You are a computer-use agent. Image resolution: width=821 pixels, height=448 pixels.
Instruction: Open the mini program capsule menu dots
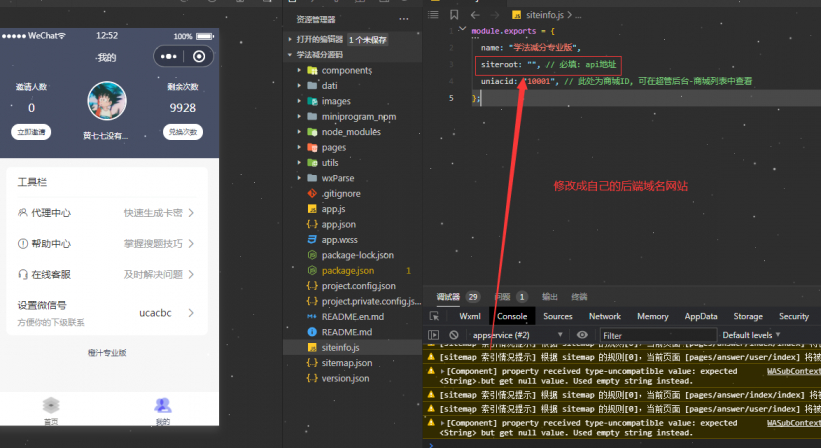[169, 57]
